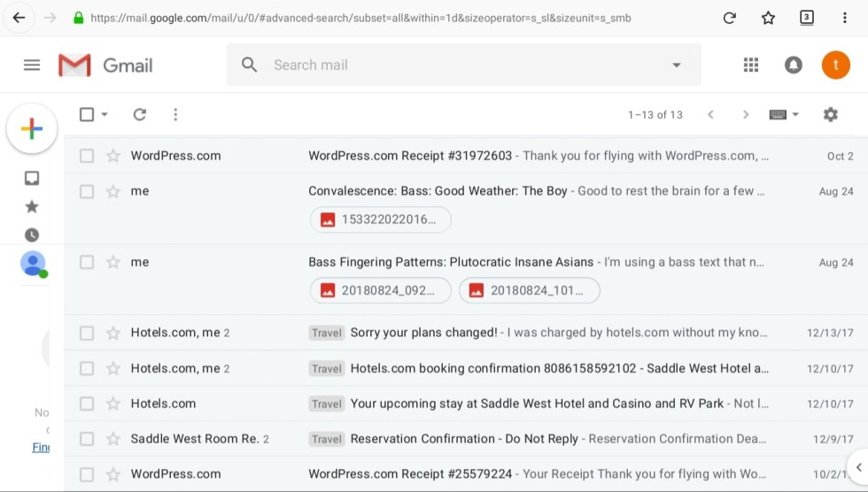
Task: Expand the search options dropdown arrow
Action: tap(677, 65)
